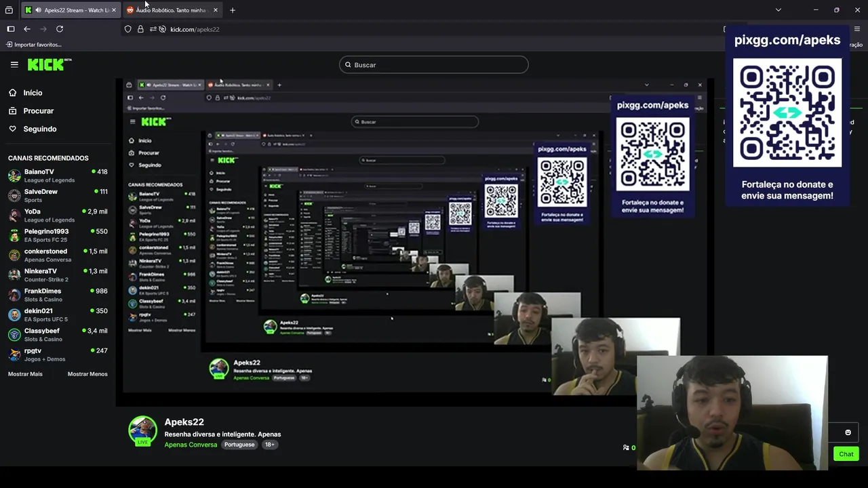Screen dimensions: 868x488
Task: Click Apeks22 channel avatar with LIVE badge
Action: point(142,430)
